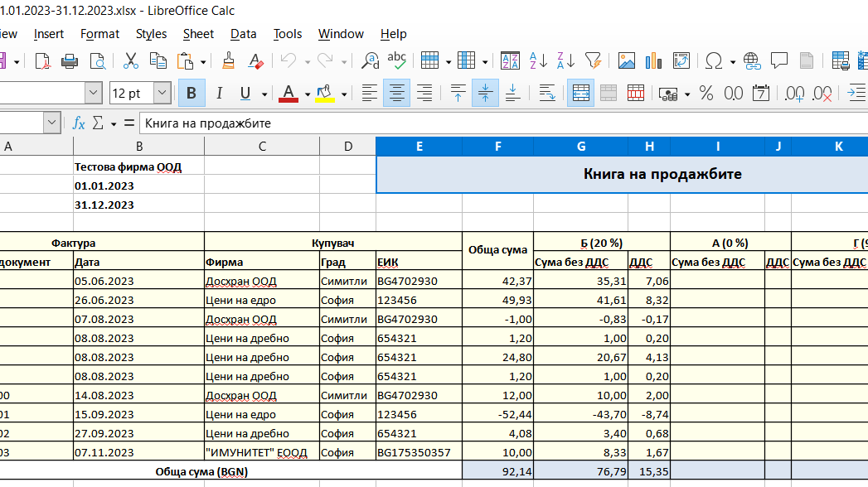Open the background color palette dropdown

click(344, 94)
